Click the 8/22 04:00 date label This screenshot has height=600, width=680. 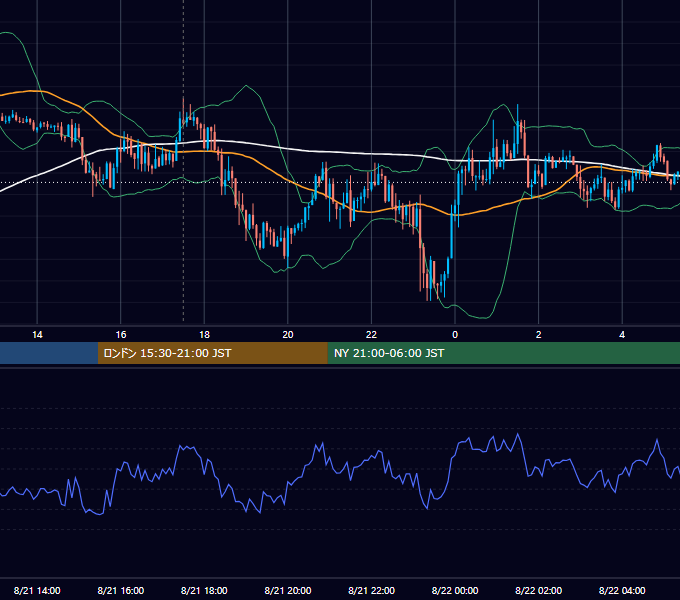622,590
